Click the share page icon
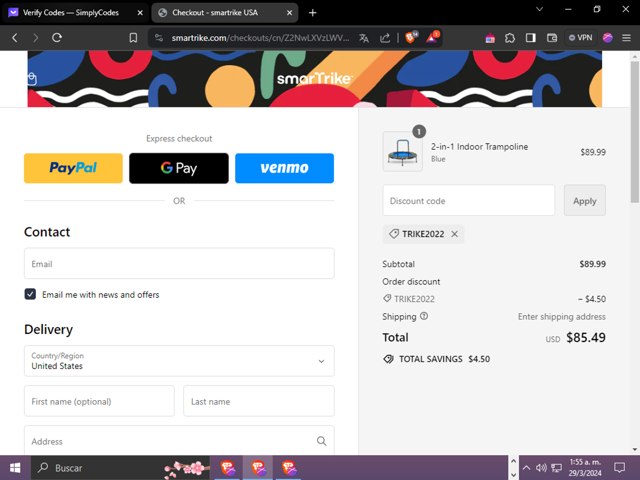 (x=384, y=38)
